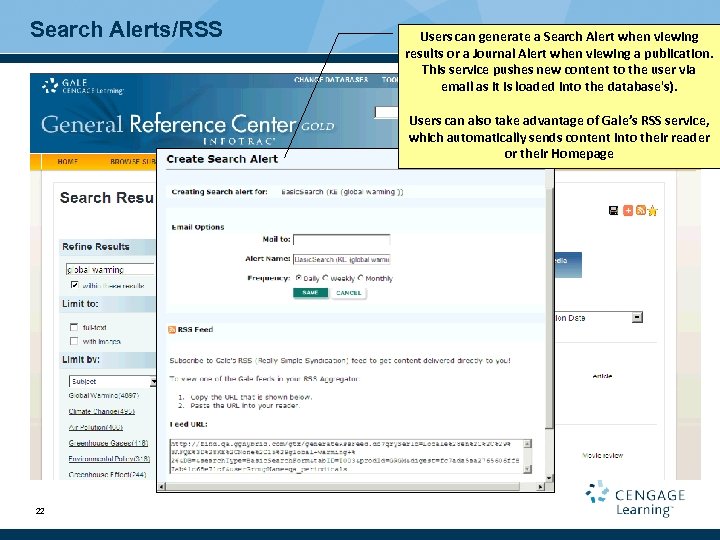Click the Feed URL box scroll-up arrow

(x=528, y=444)
